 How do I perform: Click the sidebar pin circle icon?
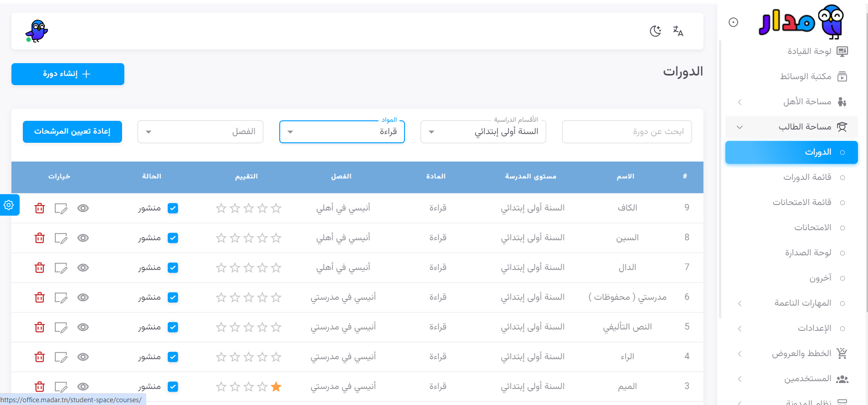733,22
